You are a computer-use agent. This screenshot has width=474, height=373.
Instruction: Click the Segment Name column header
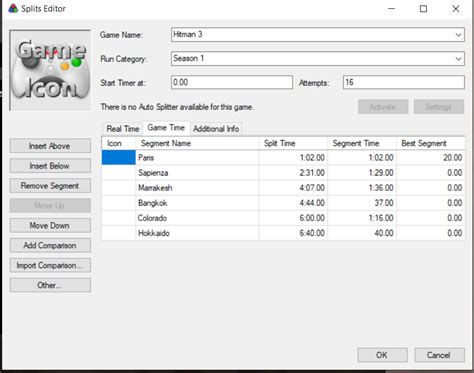pos(197,143)
